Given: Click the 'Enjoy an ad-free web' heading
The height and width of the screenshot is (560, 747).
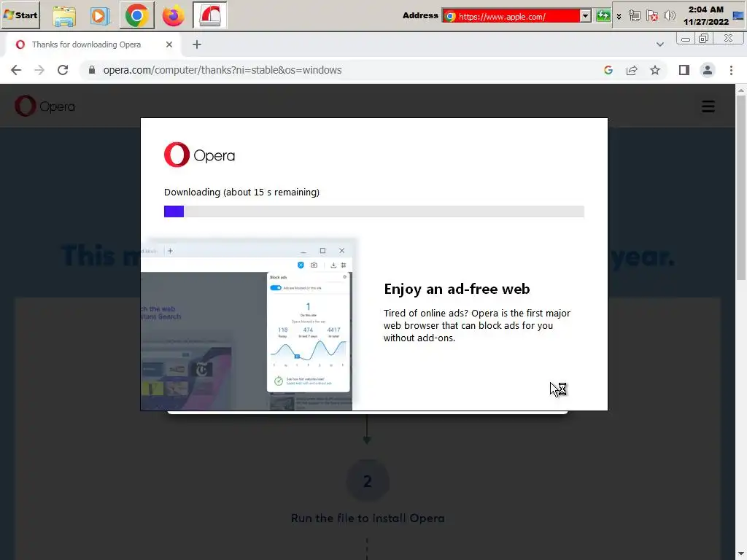Looking at the screenshot, I should coord(457,289).
